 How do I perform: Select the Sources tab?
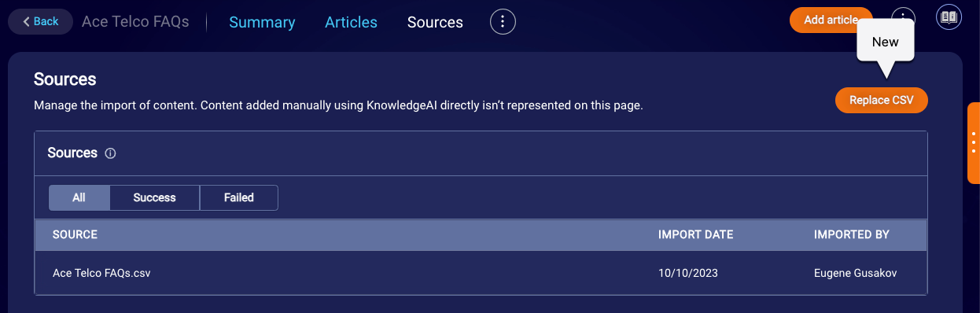[435, 22]
